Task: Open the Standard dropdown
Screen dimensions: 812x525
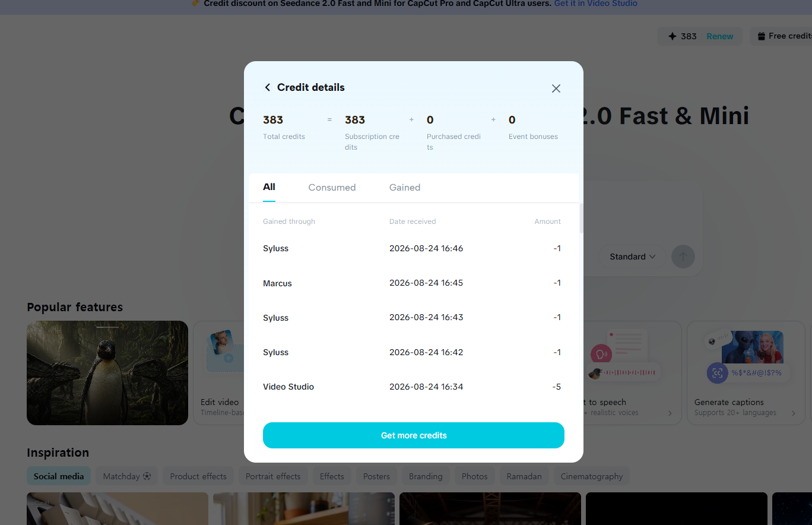Action: pyautogui.click(x=632, y=257)
